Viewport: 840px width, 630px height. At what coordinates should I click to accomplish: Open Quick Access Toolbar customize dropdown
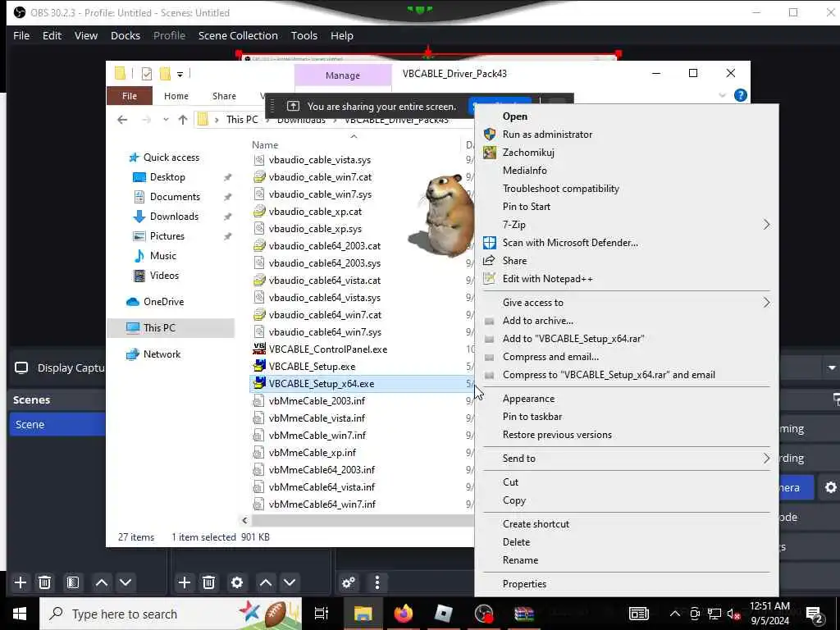pyautogui.click(x=180, y=74)
